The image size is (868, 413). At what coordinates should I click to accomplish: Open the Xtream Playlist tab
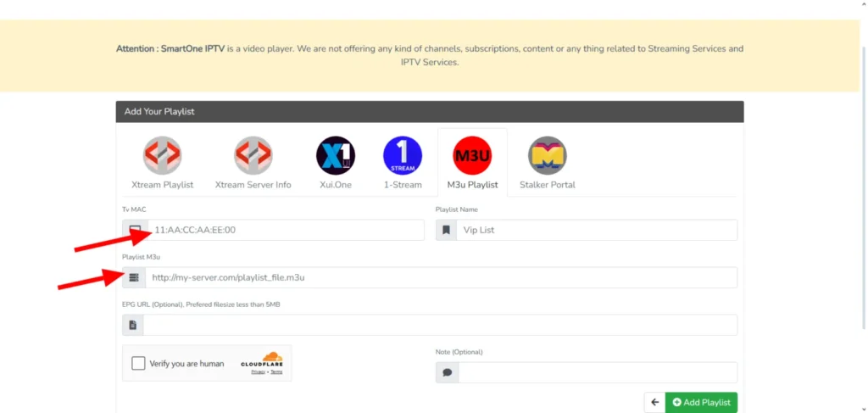click(162, 162)
